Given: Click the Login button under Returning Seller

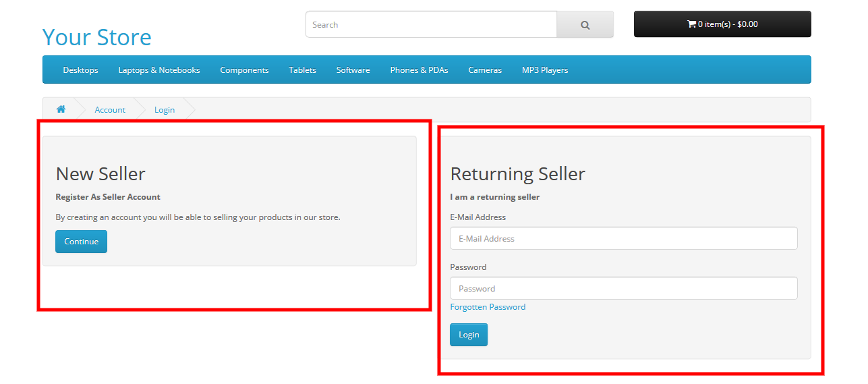Looking at the screenshot, I should coord(469,335).
